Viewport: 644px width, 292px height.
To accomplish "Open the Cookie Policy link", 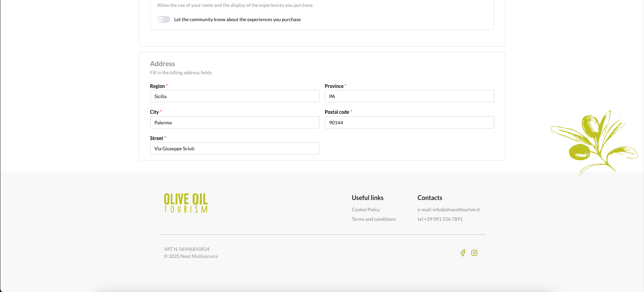I will (366, 210).
